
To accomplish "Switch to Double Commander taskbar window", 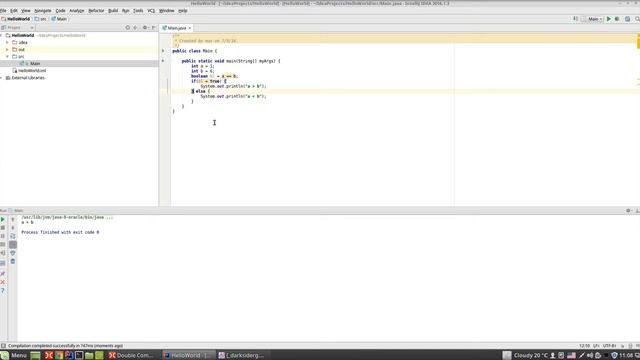I will pos(131,355).
